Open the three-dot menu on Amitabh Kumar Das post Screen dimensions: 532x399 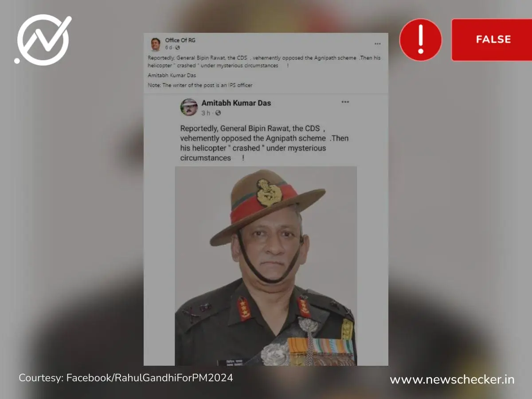pos(345,102)
